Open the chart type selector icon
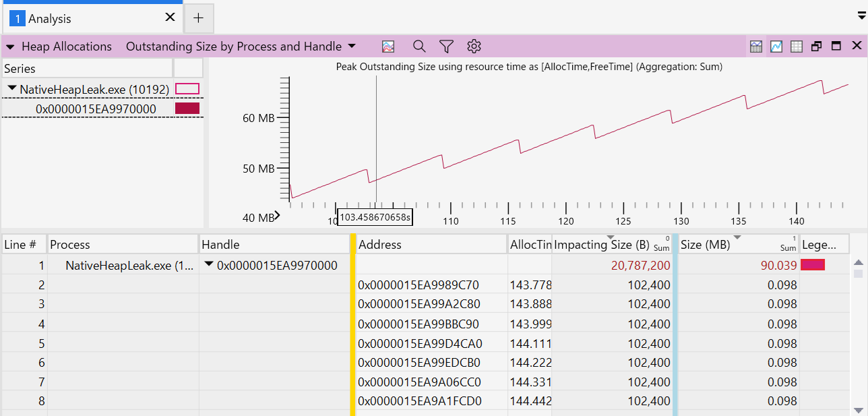 387,47
